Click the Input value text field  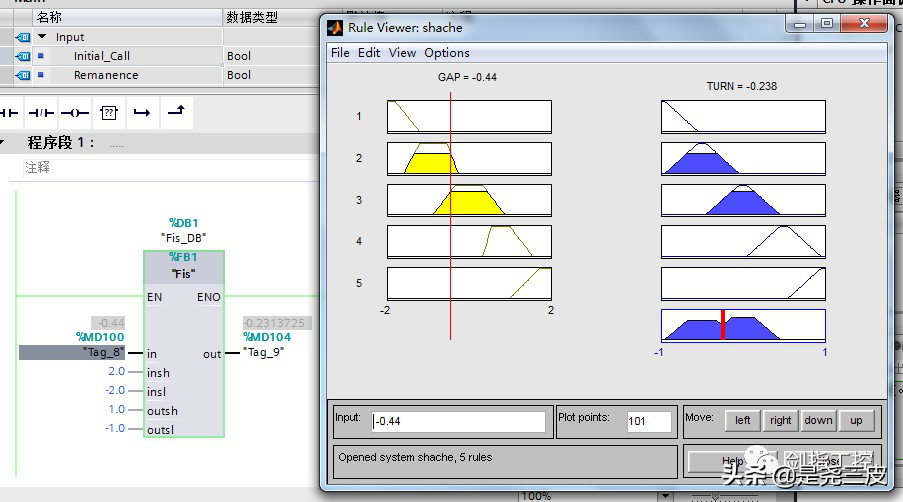(x=459, y=422)
